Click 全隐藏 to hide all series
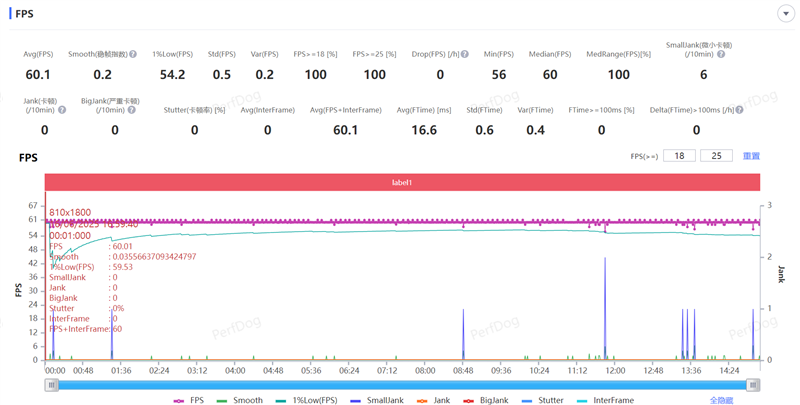This screenshot has width=800, height=405. pos(721,400)
